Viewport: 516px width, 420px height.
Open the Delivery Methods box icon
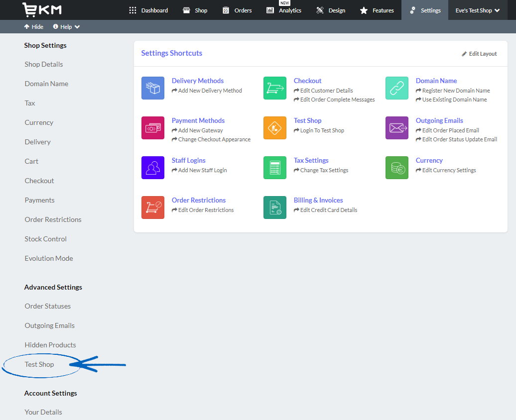point(153,88)
